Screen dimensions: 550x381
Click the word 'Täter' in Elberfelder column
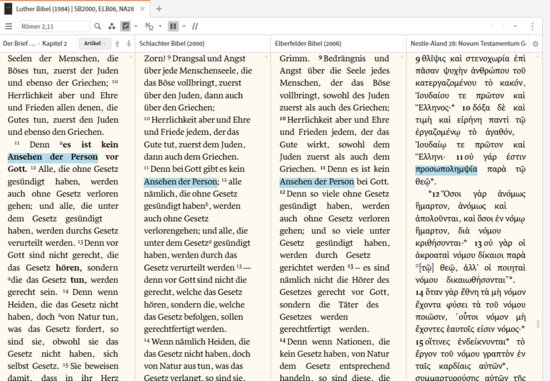pyautogui.click(x=348, y=305)
